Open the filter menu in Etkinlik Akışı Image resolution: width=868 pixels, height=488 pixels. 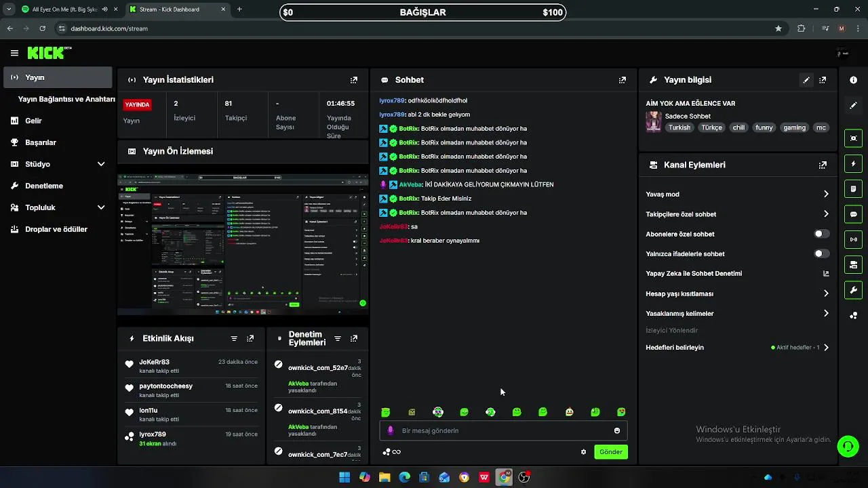(234, 338)
